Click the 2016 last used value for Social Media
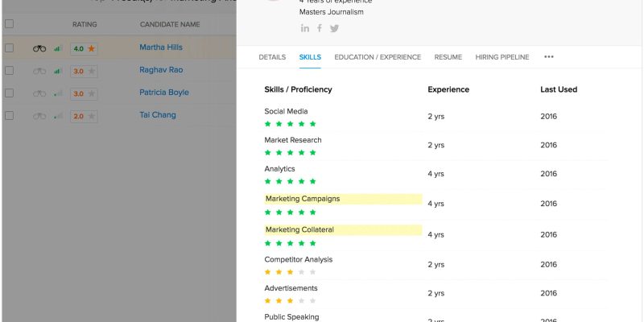The image size is (644, 322). (x=549, y=116)
